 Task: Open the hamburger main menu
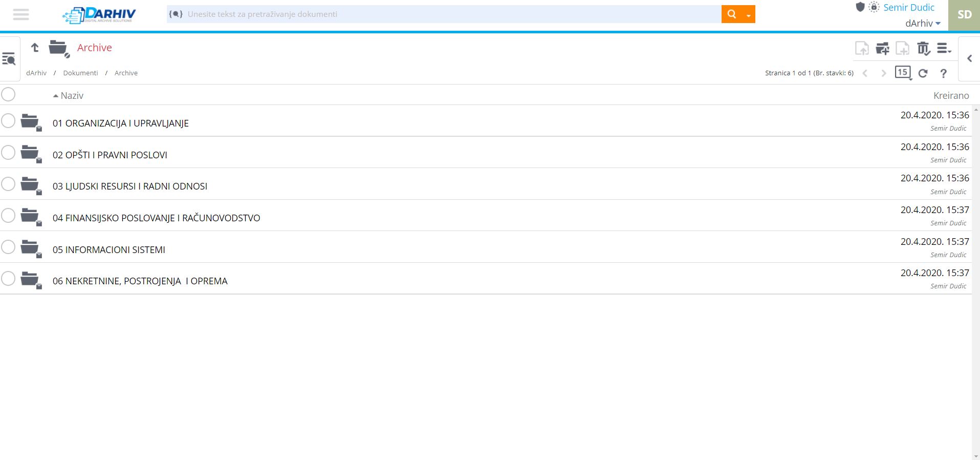pyautogui.click(x=21, y=14)
